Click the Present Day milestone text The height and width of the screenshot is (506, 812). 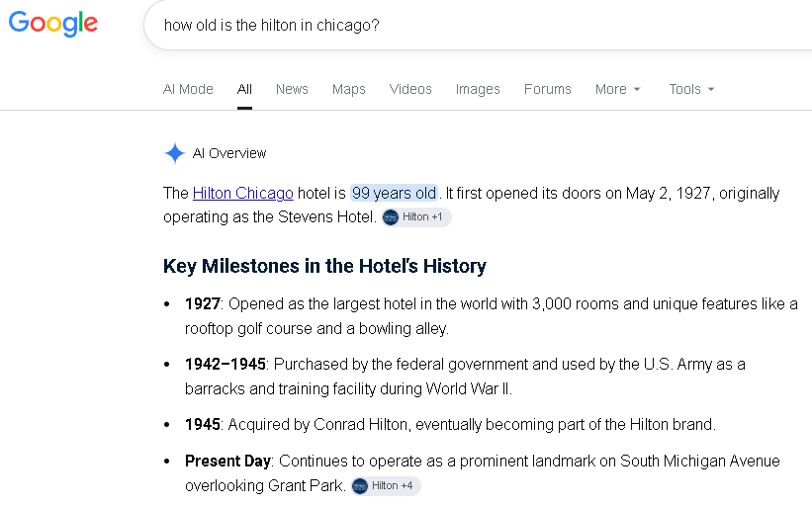(x=482, y=472)
